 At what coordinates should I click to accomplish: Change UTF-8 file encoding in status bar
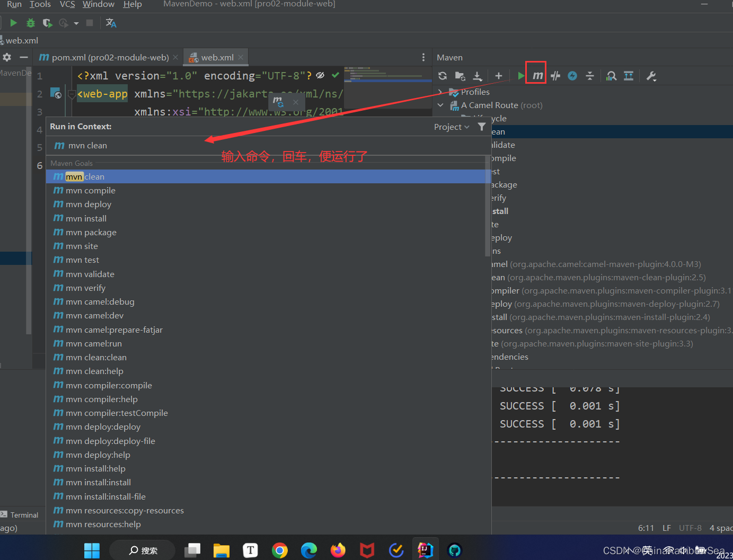(x=690, y=528)
